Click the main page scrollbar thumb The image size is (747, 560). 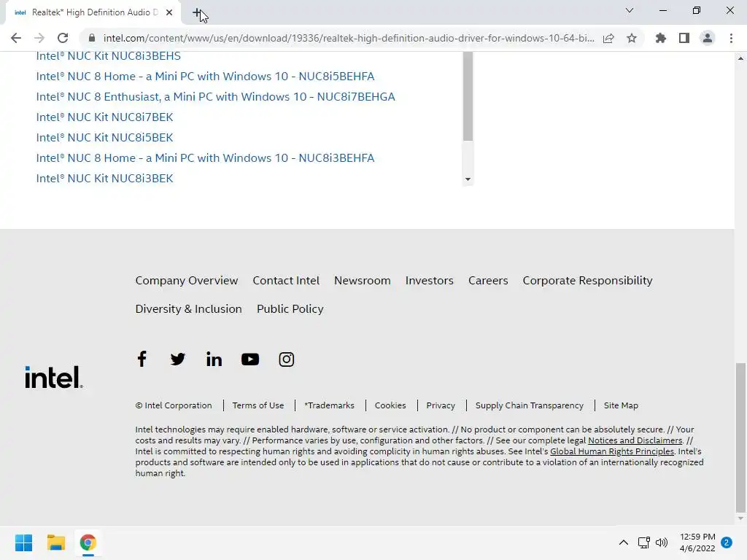tap(740, 437)
